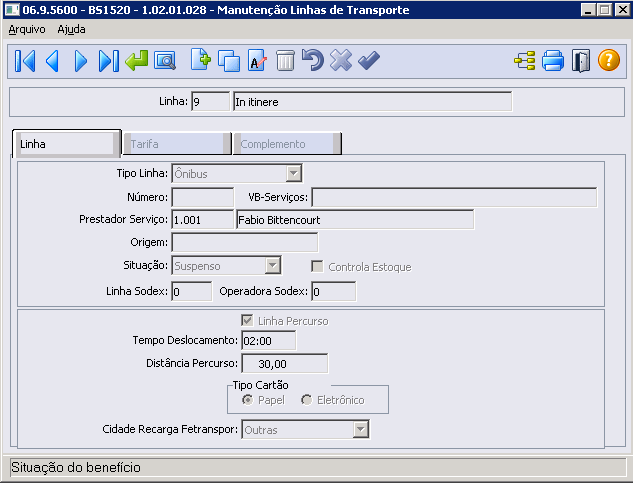Click window system icon in title bar

pyautogui.click(x=12, y=9)
